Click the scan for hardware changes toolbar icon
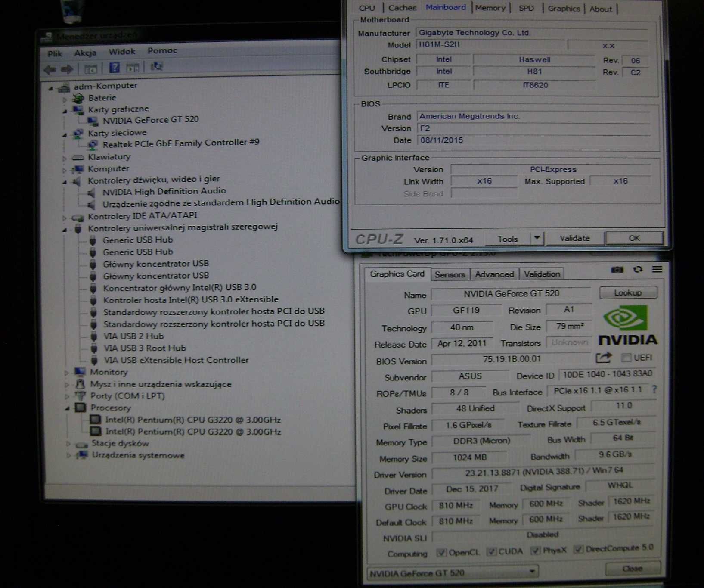This screenshot has width=704, height=588. [156, 66]
